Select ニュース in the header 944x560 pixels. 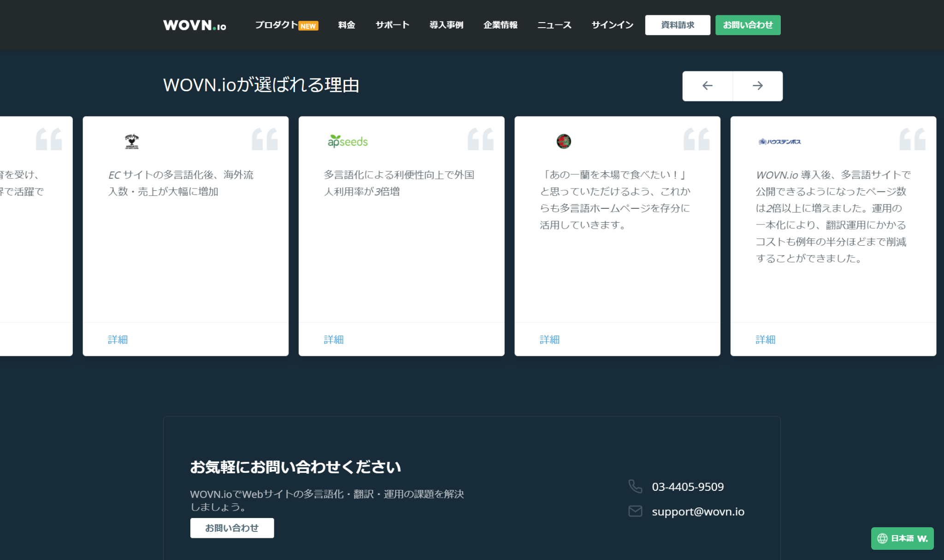tap(554, 25)
